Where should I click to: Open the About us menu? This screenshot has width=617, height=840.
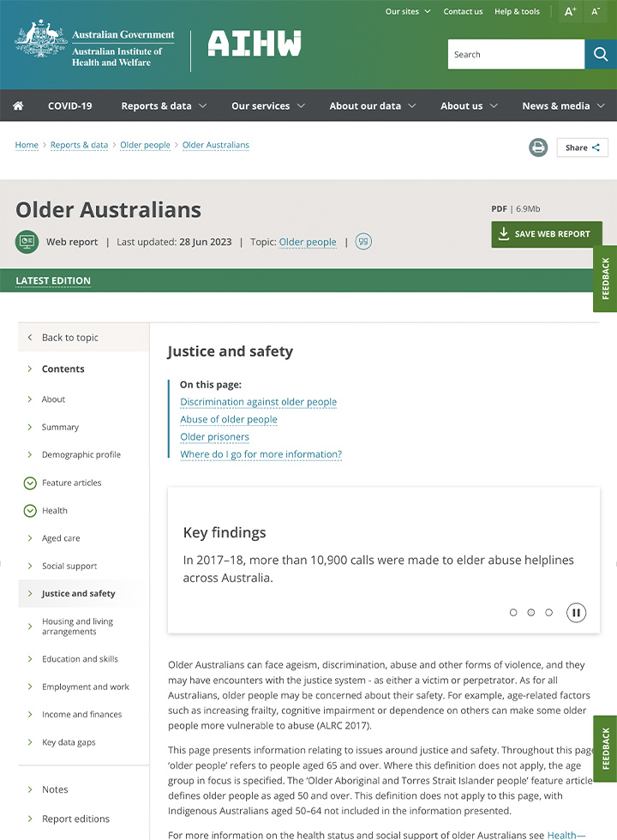tap(469, 106)
